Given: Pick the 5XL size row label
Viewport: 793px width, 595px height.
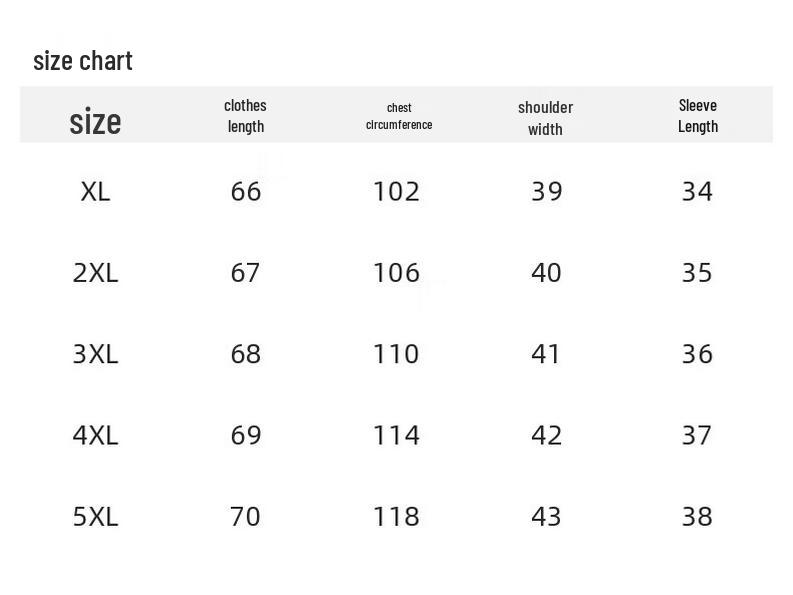Looking at the screenshot, I should [x=95, y=517].
